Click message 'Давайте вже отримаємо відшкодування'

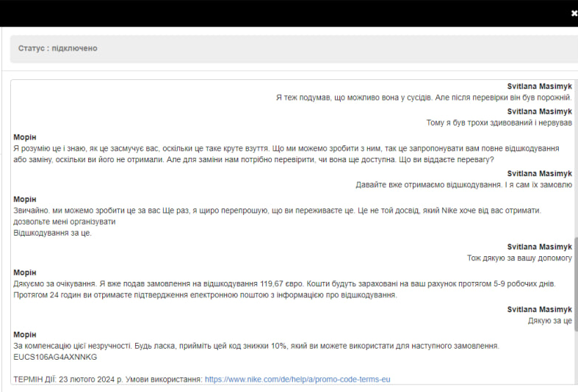(463, 185)
